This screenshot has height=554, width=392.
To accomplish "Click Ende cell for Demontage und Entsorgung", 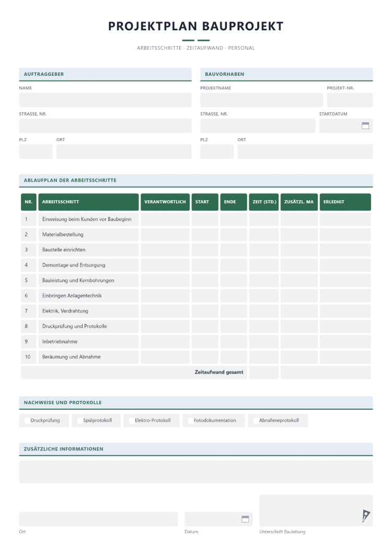I will pyautogui.click(x=234, y=265).
